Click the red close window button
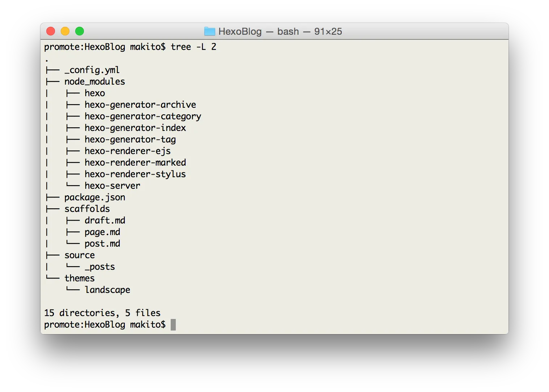Image resolution: width=549 pixels, height=392 pixels. tap(51, 31)
